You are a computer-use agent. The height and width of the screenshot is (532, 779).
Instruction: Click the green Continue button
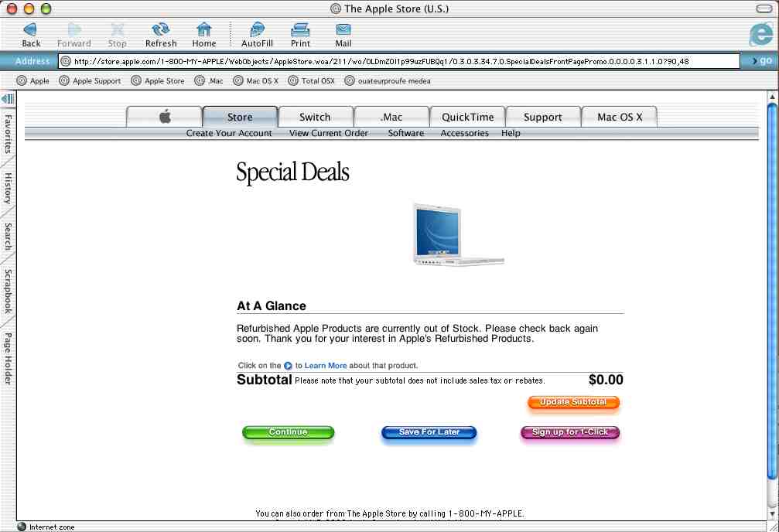(x=288, y=432)
